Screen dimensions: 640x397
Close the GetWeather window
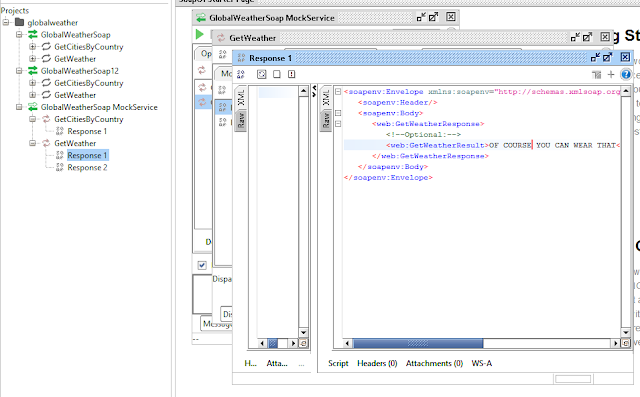605,37
